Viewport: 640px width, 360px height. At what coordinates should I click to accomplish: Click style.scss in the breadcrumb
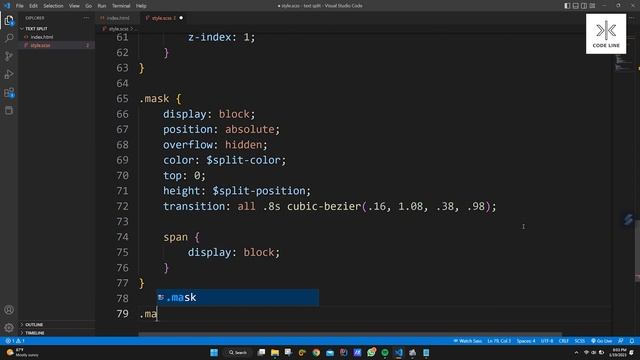pos(118,29)
